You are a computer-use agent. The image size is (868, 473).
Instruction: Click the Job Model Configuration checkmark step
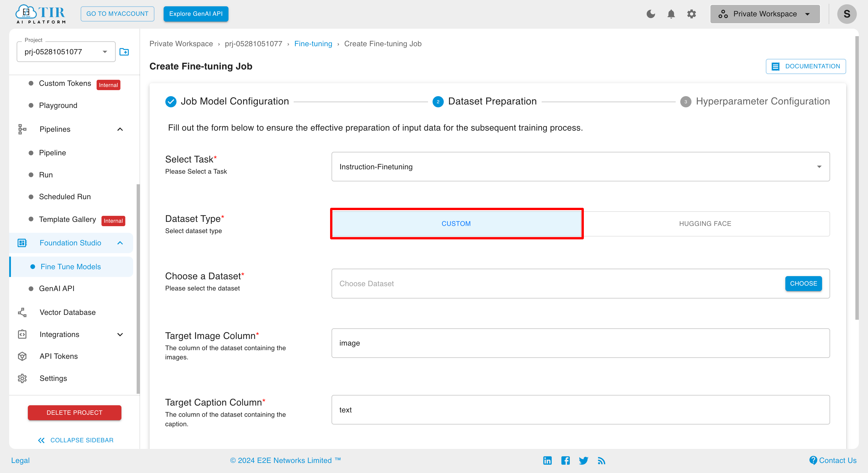pos(171,101)
